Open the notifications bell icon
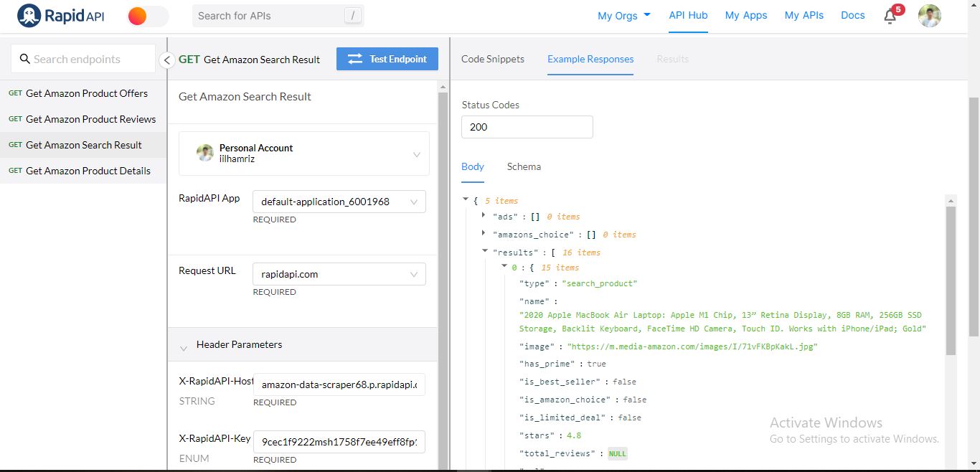 click(x=890, y=16)
